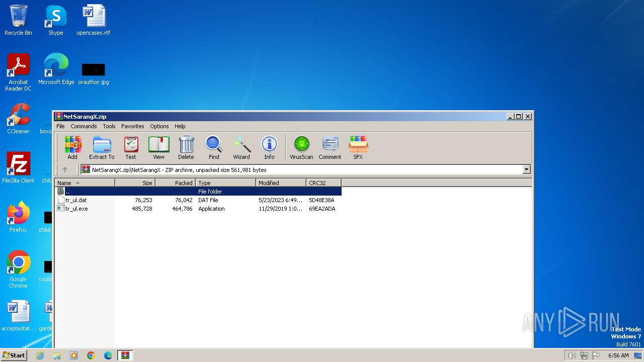Run the Test archive tool
This screenshot has width=644, height=362.
point(131,147)
